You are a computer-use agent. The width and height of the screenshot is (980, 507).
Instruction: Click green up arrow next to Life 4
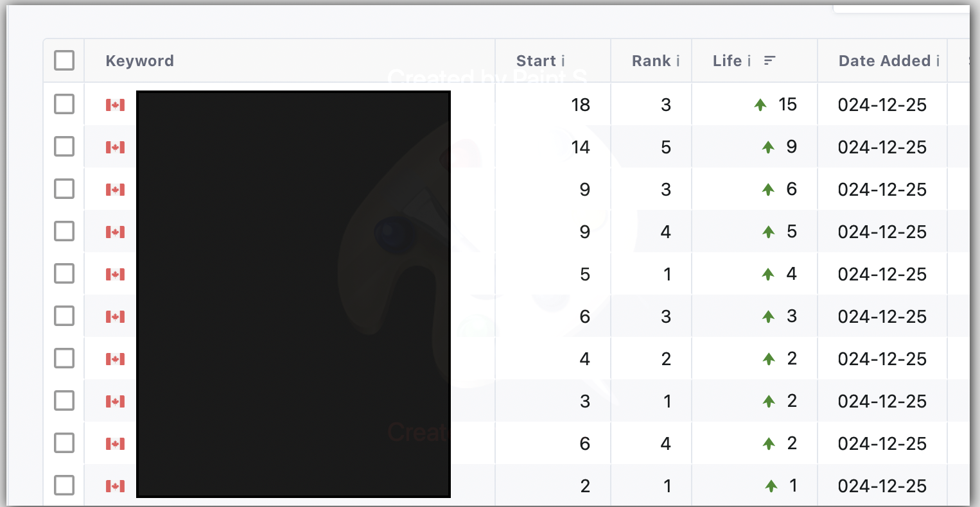768,274
